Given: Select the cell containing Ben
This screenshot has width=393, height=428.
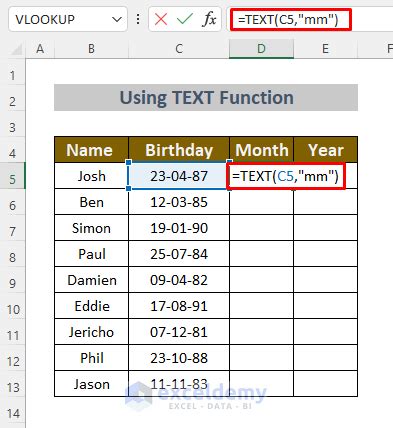Looking at the screenshot, I should (x=91, y=202).
